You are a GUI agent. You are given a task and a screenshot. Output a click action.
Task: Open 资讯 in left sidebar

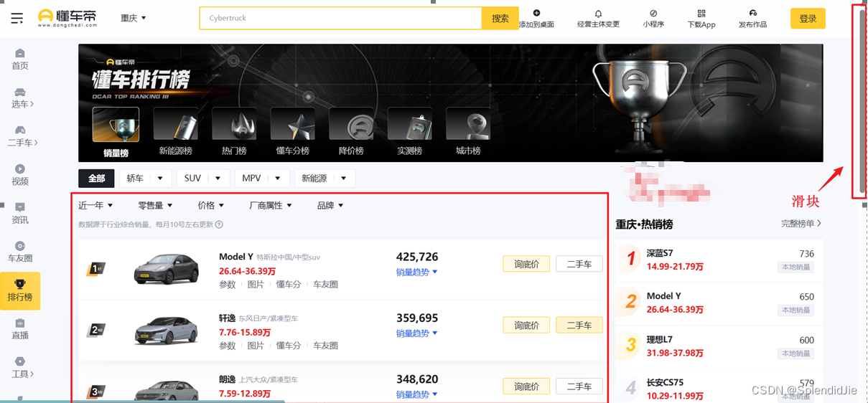pos(20,214)
